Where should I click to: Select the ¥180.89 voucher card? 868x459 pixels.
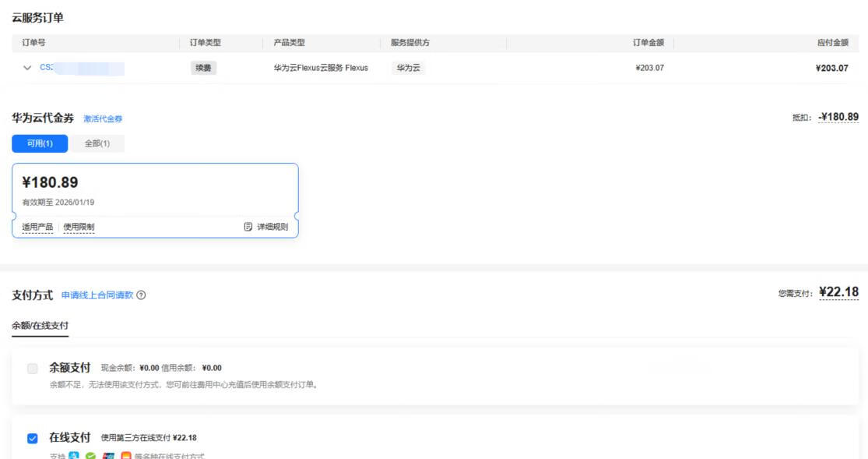pyautogui.click(x=154, y=191)
